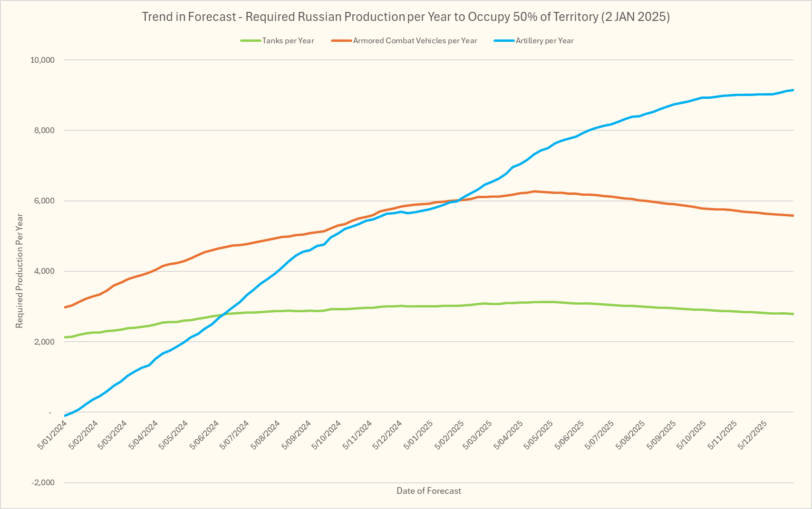Select the Required Production Per Year axis title
The width and height of the screenshot is (812, 509).
(19, 271)
